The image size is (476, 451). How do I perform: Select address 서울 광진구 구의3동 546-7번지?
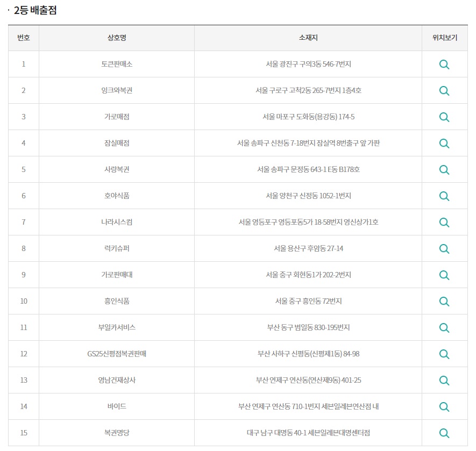pos(308,64)
